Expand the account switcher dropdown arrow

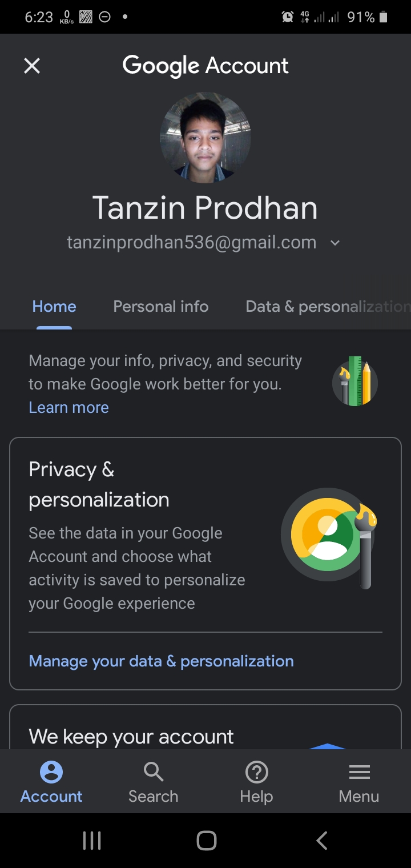pyautogui.click(x=335, y=243)
